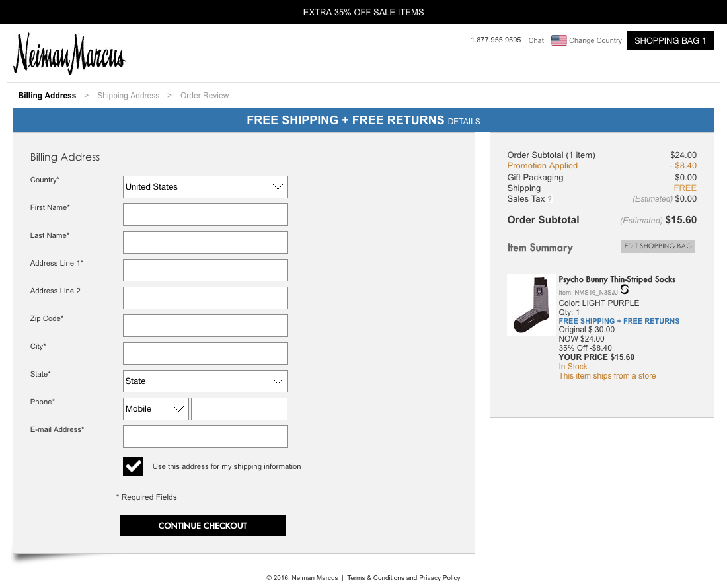Go to the Shipping Address step
This screenshot has height=588, width=727.
pos(128,95)
